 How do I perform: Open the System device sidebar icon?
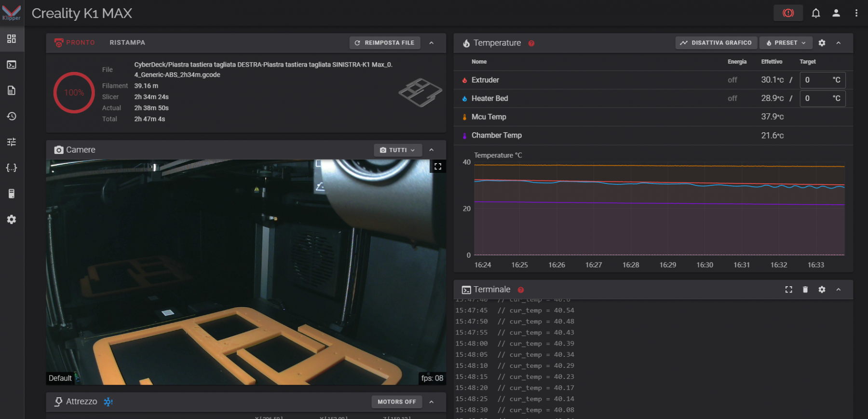(12, 194)
